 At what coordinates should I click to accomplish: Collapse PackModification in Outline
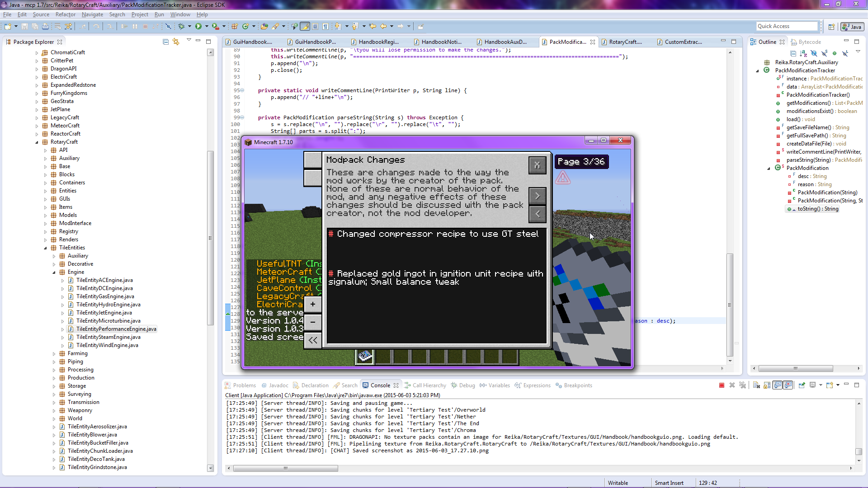[x=769, y=169]
